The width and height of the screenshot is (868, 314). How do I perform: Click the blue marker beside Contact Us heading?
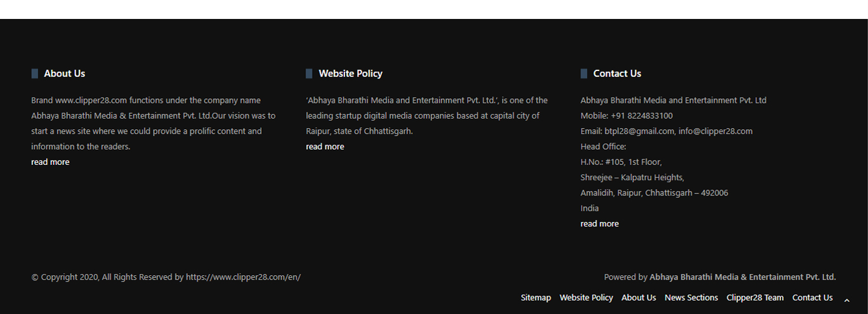click(x=584, y=74)
